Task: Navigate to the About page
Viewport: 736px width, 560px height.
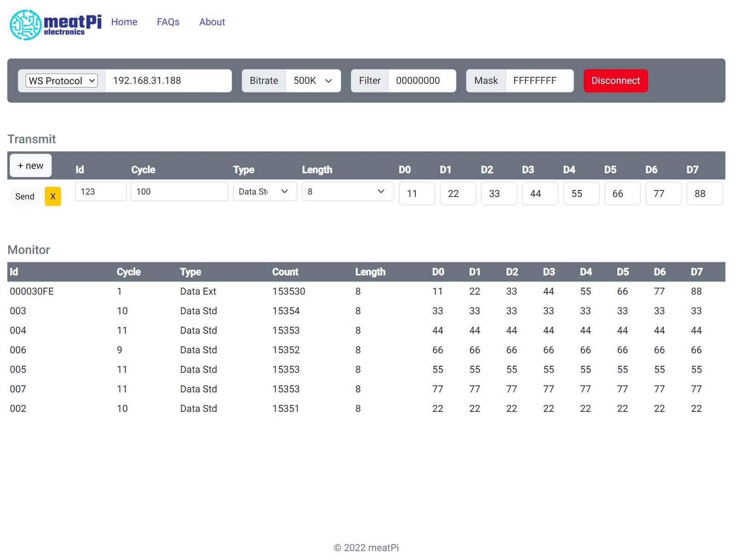Action: click(x=212, y=22)
